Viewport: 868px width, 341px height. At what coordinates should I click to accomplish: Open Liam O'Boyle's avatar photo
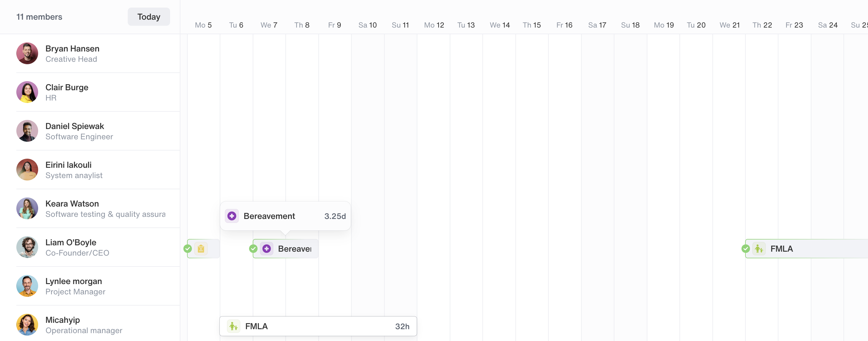27,247
